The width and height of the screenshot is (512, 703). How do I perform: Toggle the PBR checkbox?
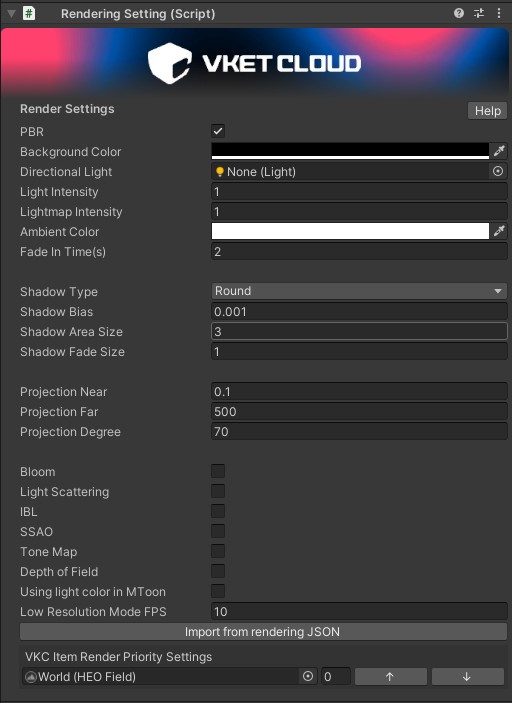click(x=218, y=131)
